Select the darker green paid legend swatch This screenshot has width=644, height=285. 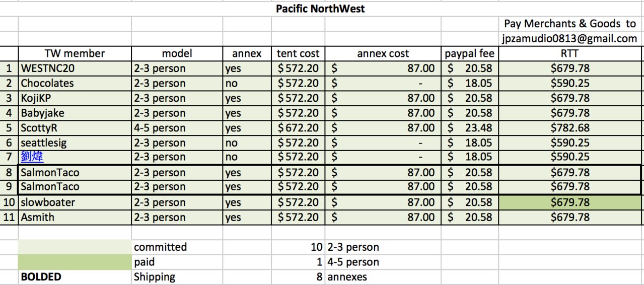coord(75,262)
